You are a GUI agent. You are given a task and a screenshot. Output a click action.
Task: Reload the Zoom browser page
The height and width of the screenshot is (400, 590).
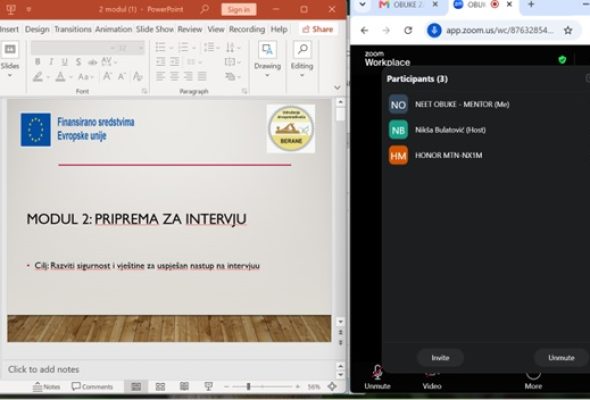click(x=408, y=30)
